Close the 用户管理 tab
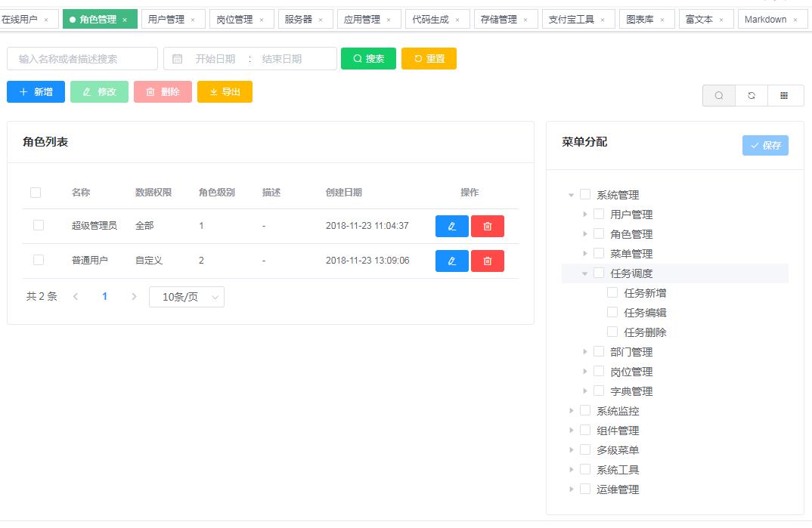812x528 pixels. pos(193,20)
